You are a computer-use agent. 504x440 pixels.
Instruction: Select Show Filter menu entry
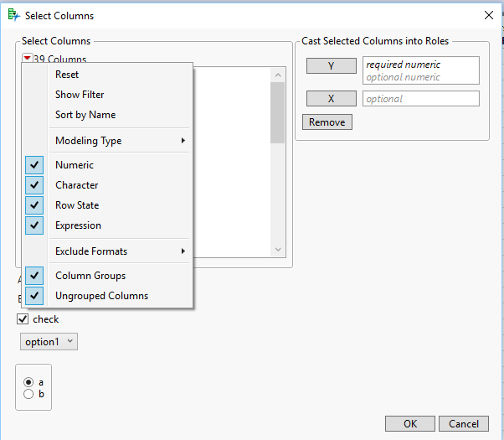(x=80, y=95)
